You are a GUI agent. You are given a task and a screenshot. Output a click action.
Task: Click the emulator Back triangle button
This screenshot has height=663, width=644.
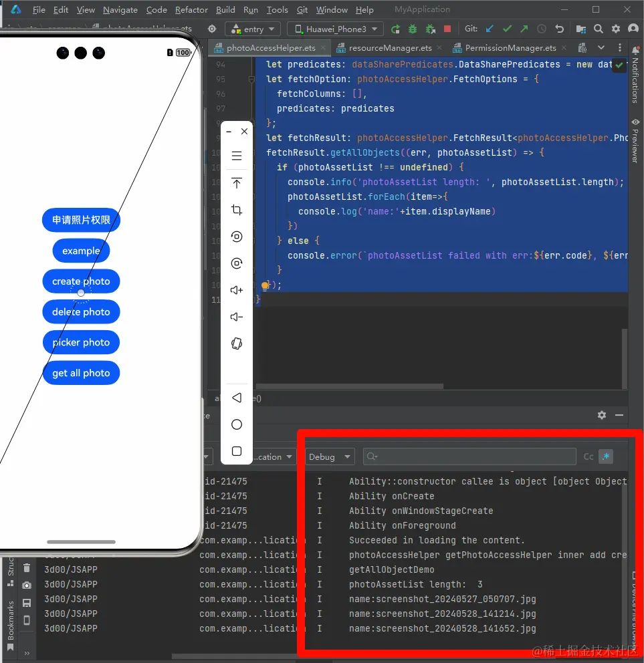237,398
